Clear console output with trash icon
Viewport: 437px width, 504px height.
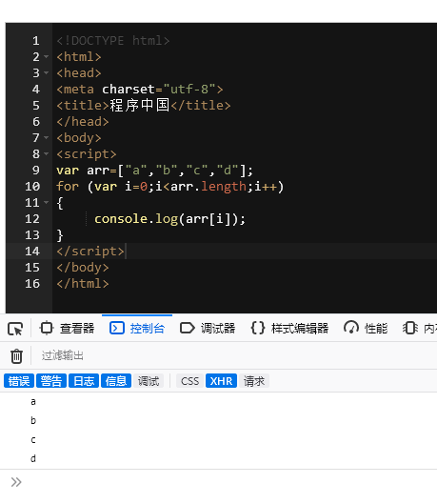[x=16, y=356]
